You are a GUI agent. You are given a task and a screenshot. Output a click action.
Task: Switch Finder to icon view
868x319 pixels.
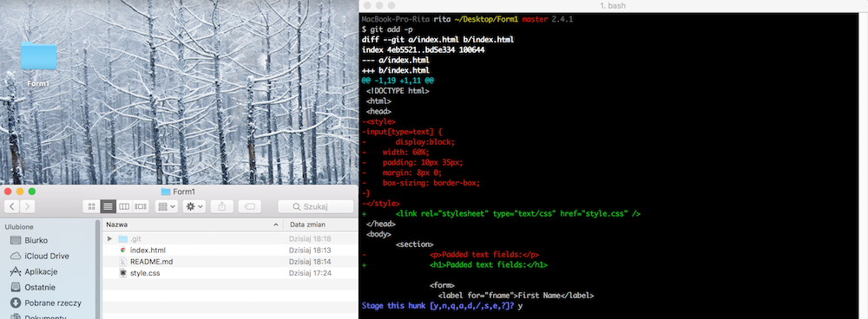pos(92,206)
